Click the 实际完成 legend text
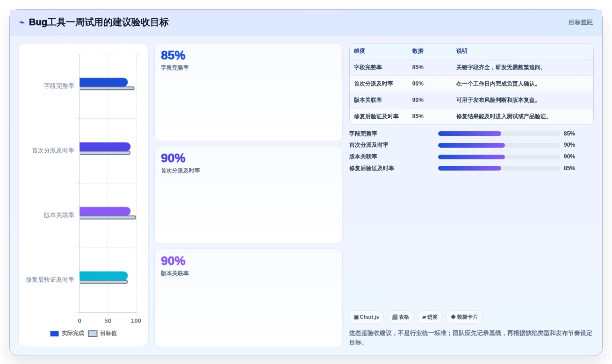The image size is (612, 364). coord(73,334)
